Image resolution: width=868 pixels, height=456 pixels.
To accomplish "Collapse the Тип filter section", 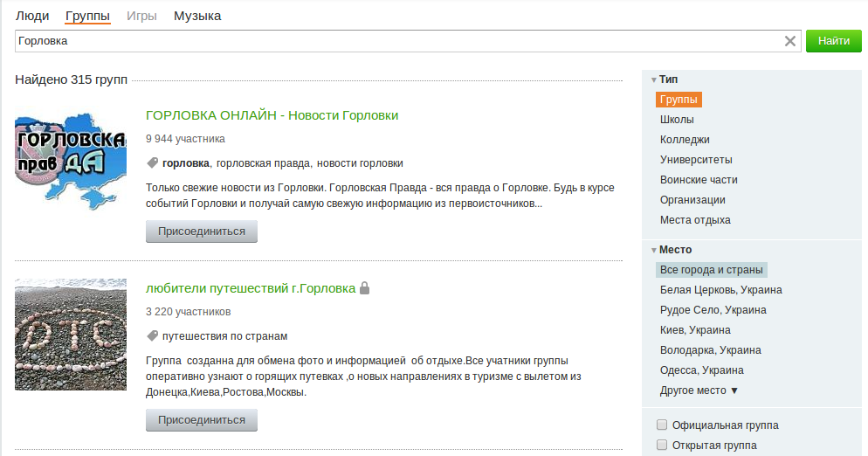I will [665, 79].
